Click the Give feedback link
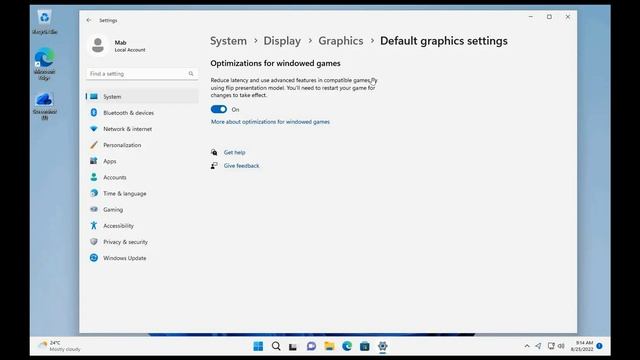 click(x=241, y=166)
